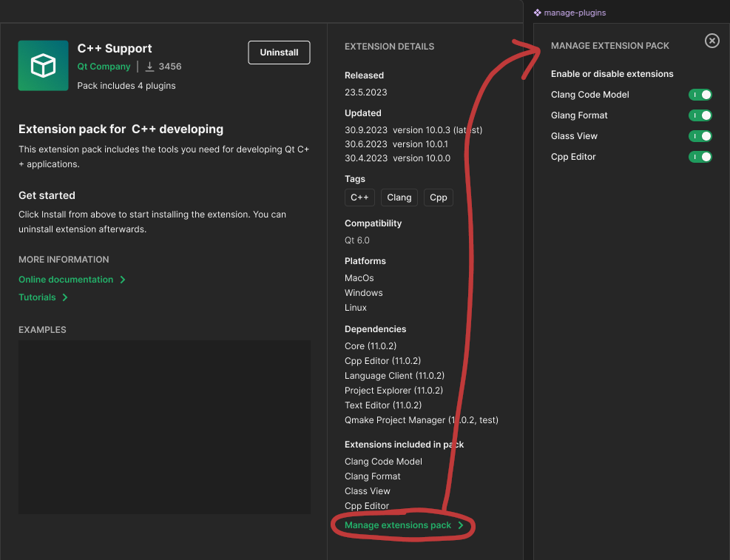The width and height of the screenshot is (730, 560).
Task: Click Clang Format in included extensions list
Action: click(373, 476)
